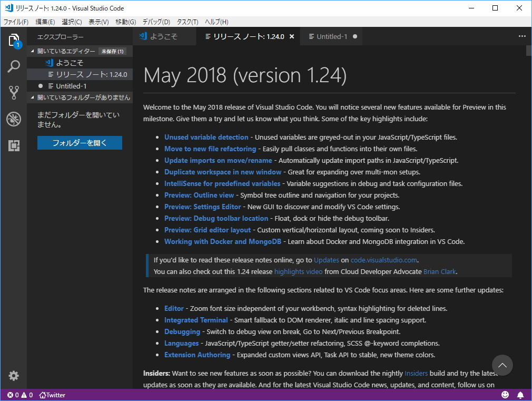Screen dimensions: 532x401
Task: Click the Twitter icon in the status bar
Action: click(52, 394)
